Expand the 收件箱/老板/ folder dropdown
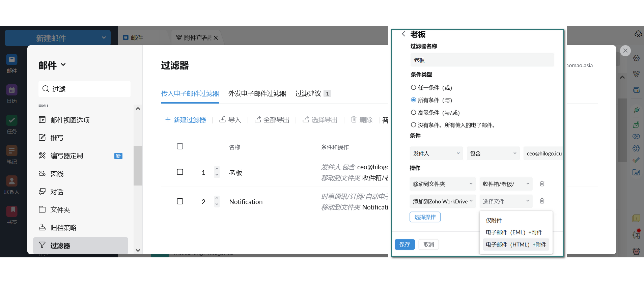 (x=506, y=184)
